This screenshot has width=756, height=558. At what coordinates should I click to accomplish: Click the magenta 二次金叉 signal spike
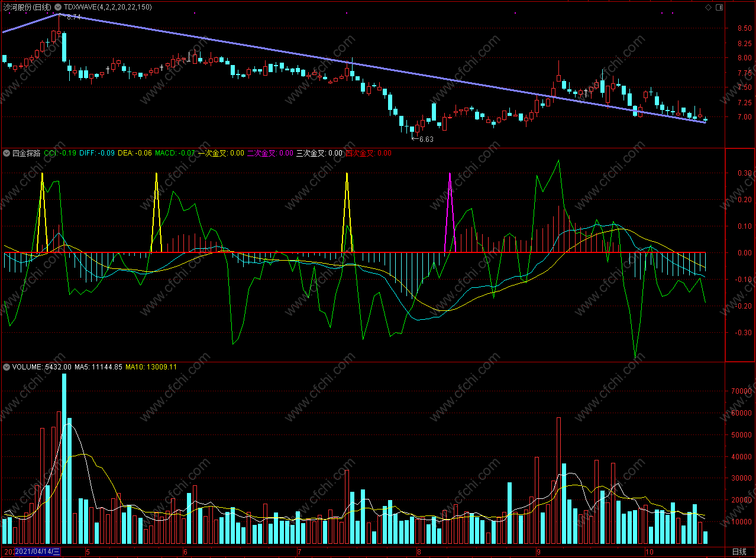pyautogui.click(x=450, y=213)
